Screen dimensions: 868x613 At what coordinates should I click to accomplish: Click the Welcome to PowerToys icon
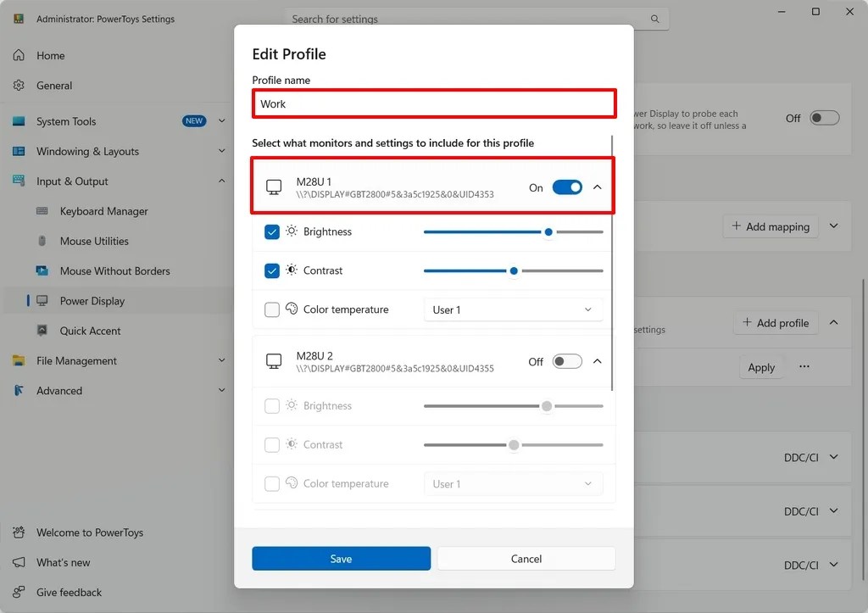pyautogui.click(x=19, y=532)
